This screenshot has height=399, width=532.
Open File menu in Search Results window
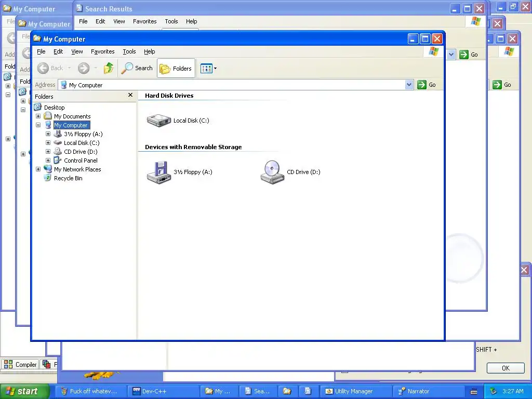[83, 21]
